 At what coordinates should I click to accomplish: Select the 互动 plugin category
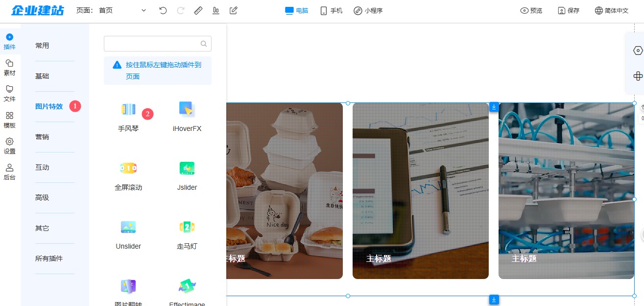click(42, 167)
